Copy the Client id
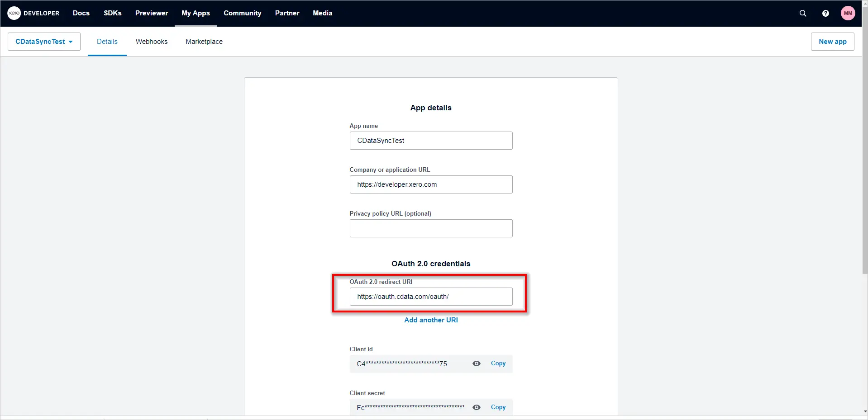This screenshot has width=868, height=420. pos(498,363)
